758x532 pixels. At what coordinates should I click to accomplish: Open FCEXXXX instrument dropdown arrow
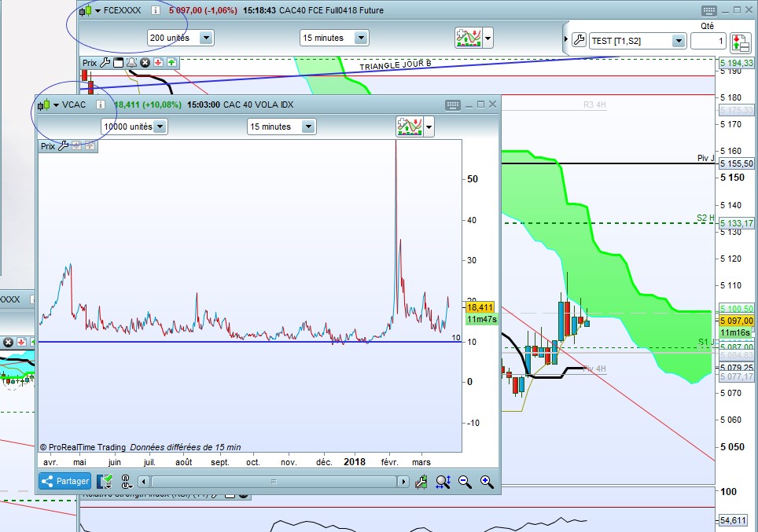point(98,11)
